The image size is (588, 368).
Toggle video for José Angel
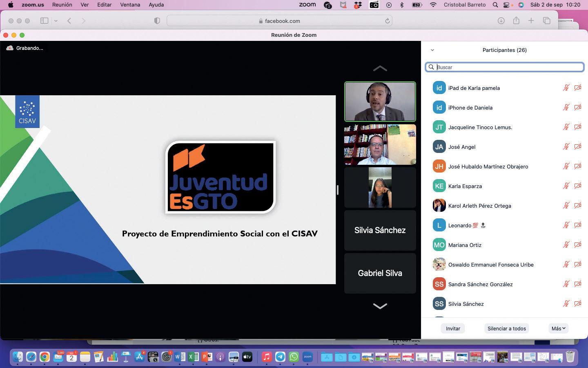578,147
